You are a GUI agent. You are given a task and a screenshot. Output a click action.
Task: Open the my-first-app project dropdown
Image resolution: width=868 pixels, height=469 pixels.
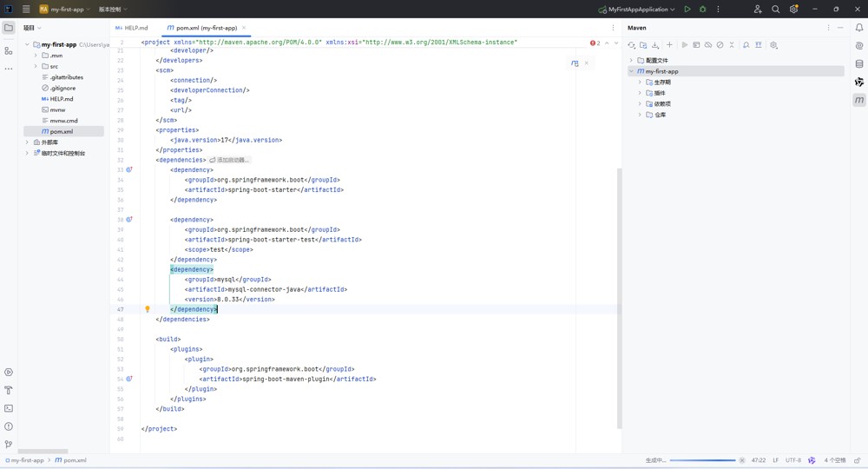tap(64, 9)
